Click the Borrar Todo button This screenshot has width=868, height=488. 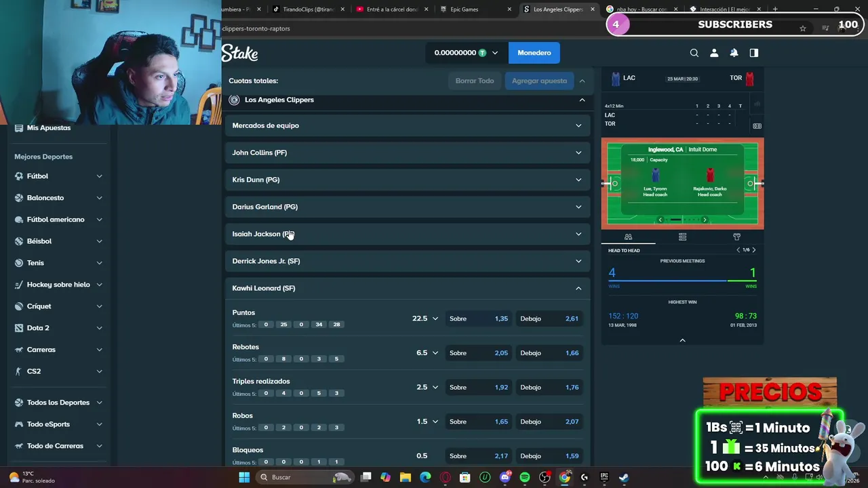coord(475,81)
